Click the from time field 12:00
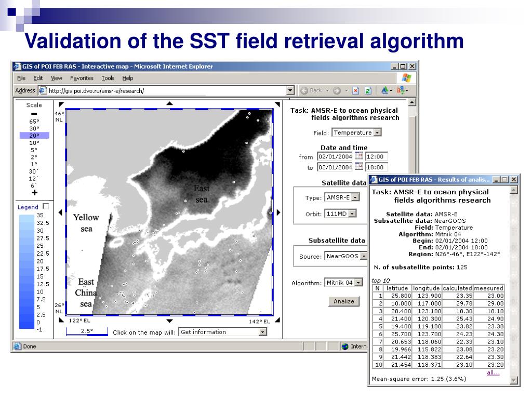The height and width of the screenshot is (399, 532). [377, 156]
